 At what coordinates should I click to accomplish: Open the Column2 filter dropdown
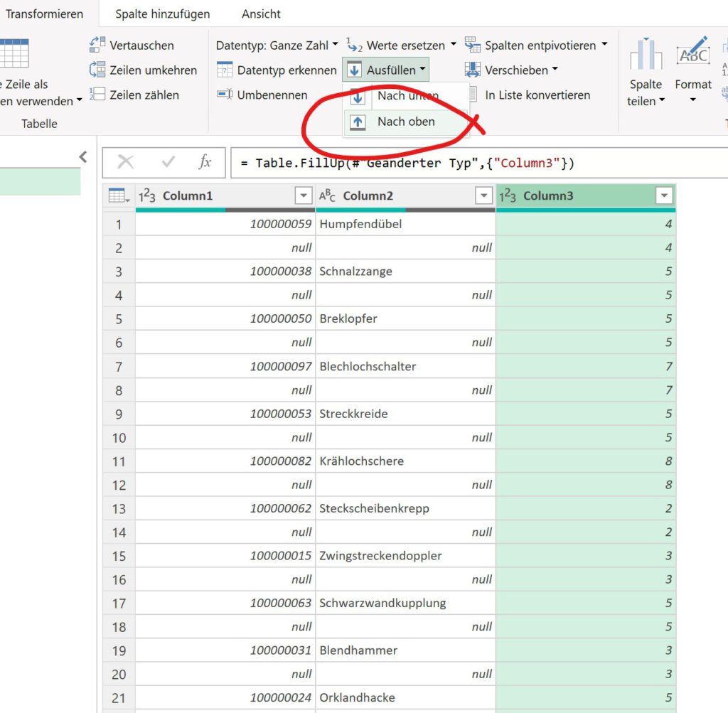coord(484,196)
